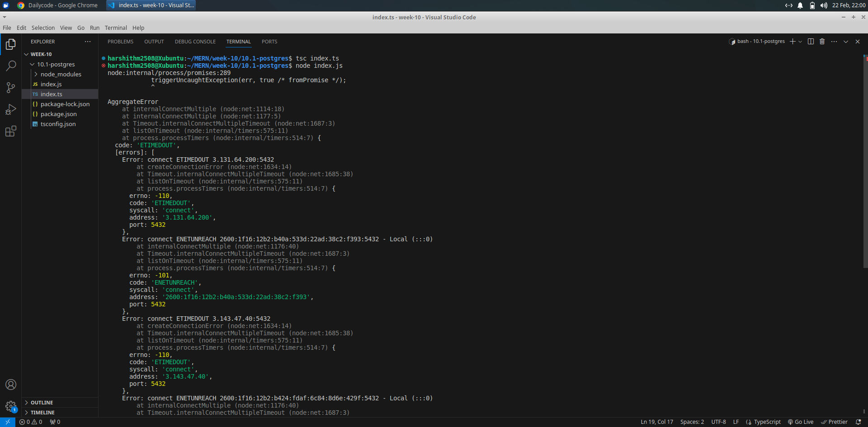The image size is (868, 427).
Task: Select the TERMINAL tab
Action: point(239,42)
